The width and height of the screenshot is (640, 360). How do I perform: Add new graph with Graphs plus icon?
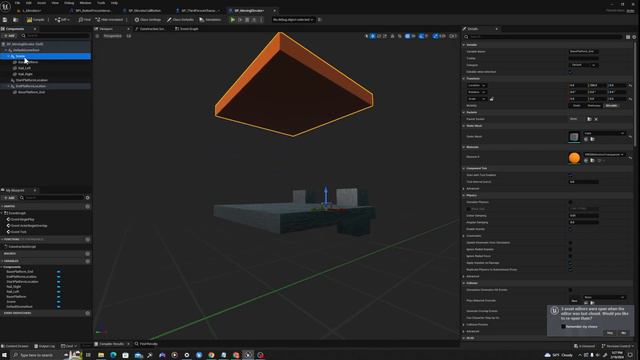point(87,207)
